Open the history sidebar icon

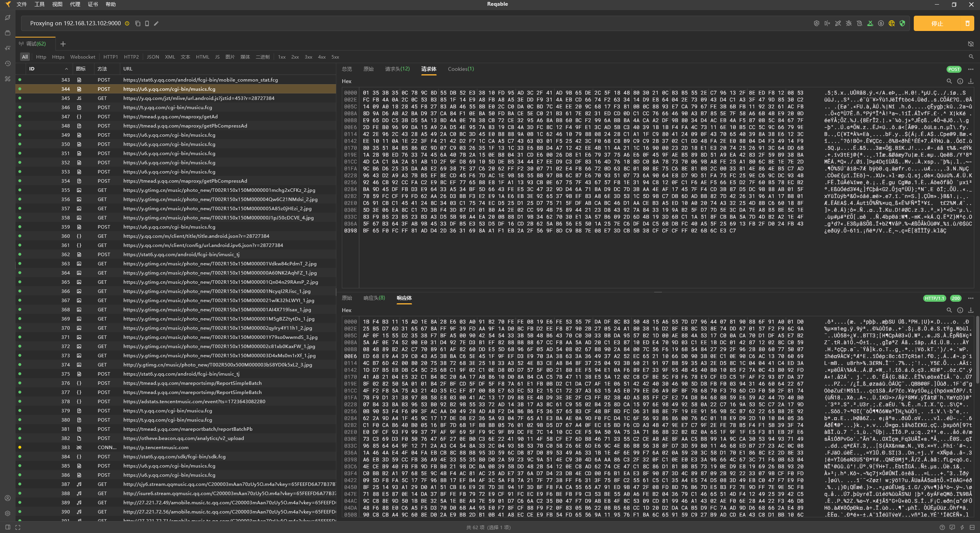[7, 64]
